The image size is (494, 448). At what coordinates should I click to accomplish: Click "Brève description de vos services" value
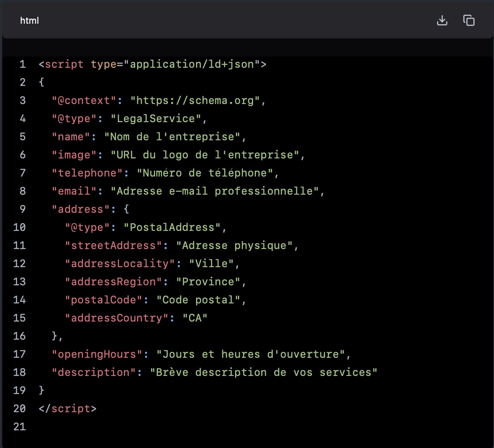coord(263,372)
